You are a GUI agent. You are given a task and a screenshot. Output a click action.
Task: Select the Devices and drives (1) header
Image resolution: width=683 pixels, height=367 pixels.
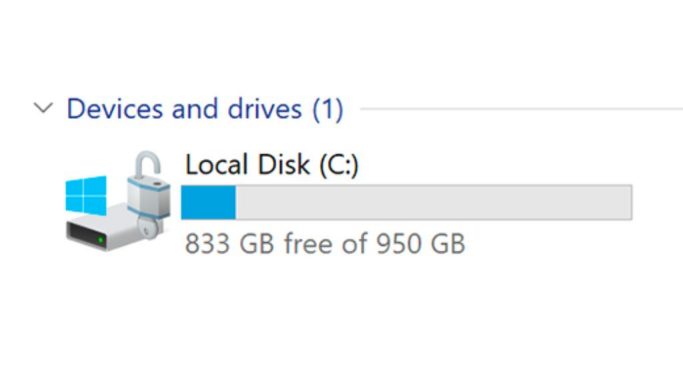click(205, 108)
